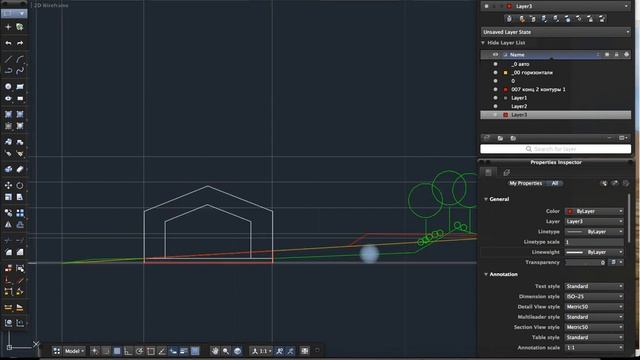Select the rectangular Array tool

coord(20,213)
